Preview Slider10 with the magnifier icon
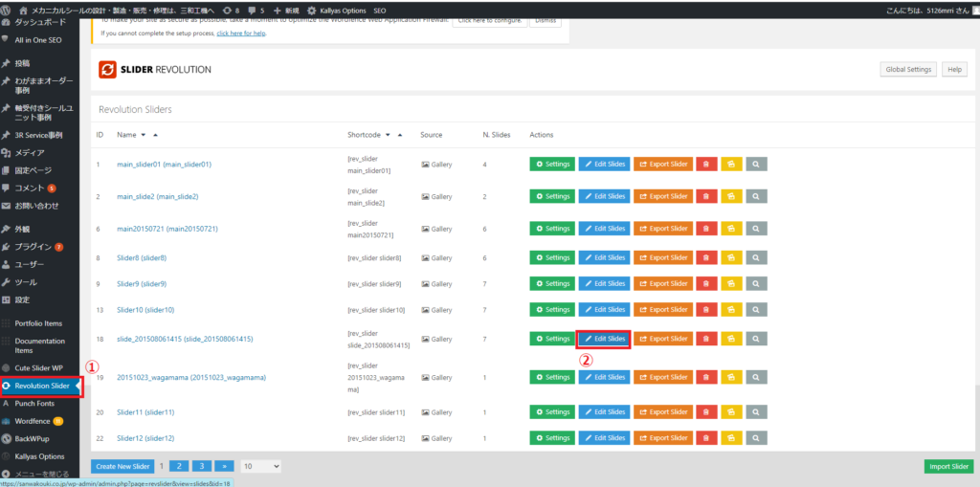Screen dimensions: 980x487 pyautogui.click(x=756, y=309)
